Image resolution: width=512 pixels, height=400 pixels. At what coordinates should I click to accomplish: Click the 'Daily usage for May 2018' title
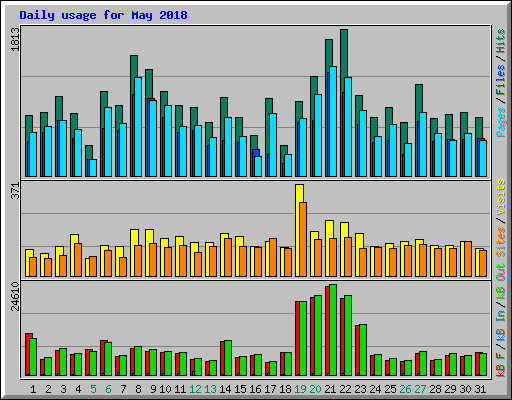point(103,15)
